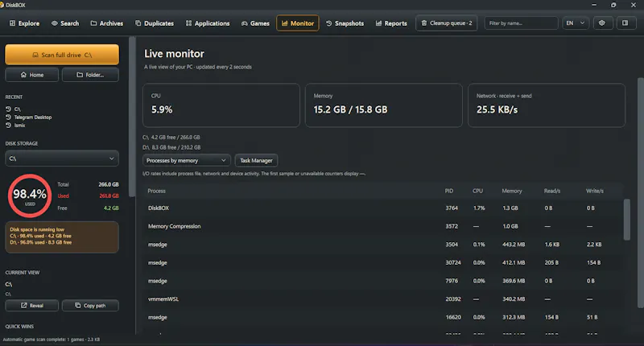Click the Copy path clipboard icon
The width and height of the screenshot is (644, 346).
pyautogui.click(x=77, y=306)
